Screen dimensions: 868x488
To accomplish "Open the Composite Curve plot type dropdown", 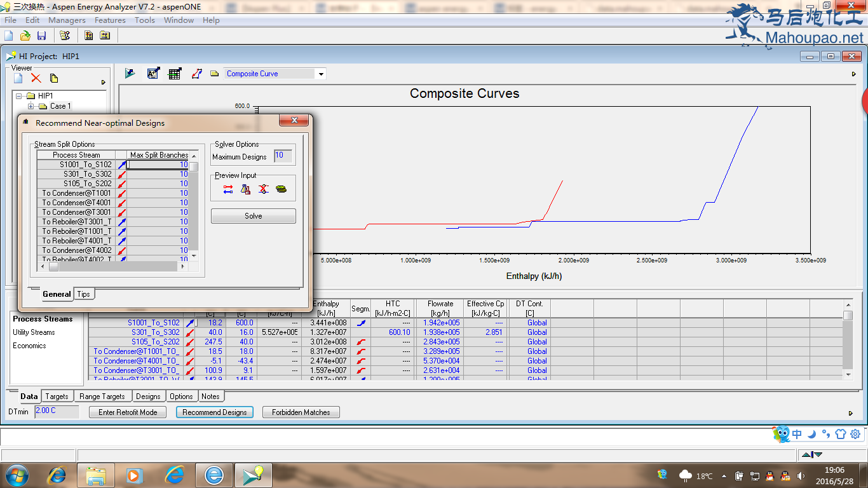I will tap(321, 74).
